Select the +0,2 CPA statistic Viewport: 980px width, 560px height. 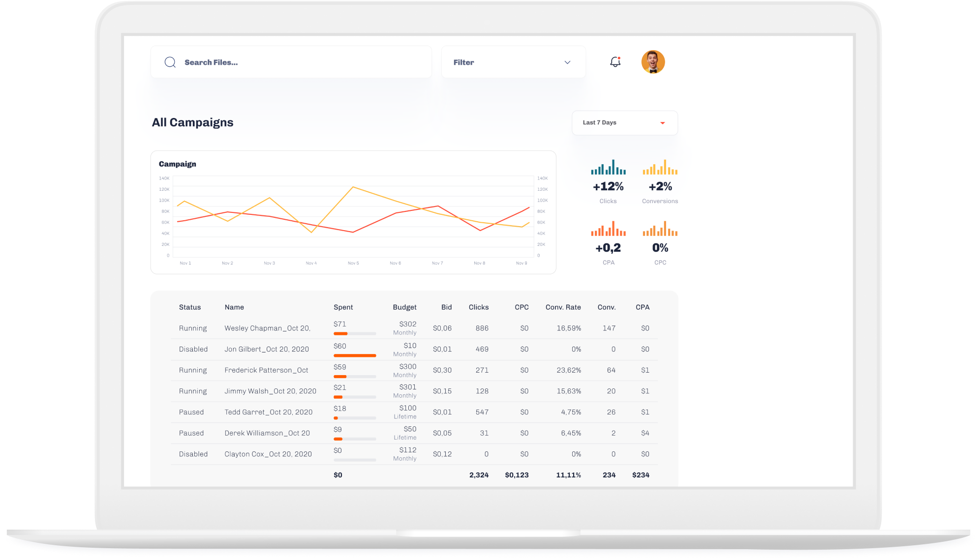(x=608, y=248)
